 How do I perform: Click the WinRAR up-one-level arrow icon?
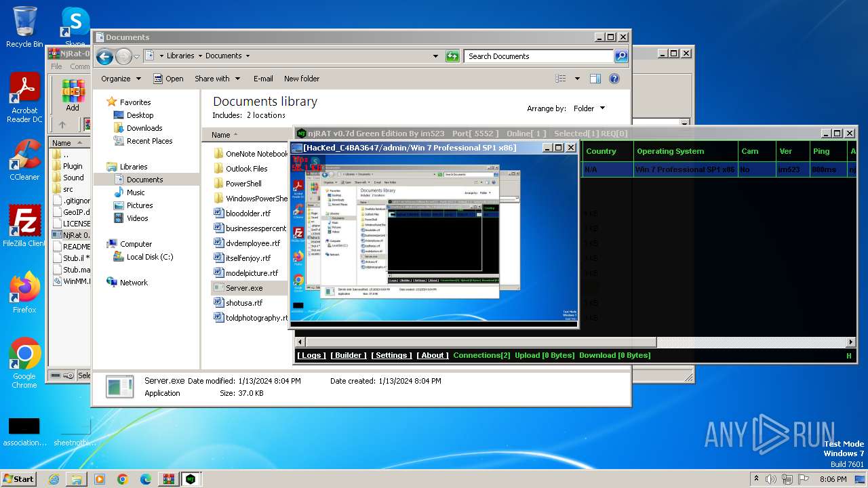coord(62,125)
